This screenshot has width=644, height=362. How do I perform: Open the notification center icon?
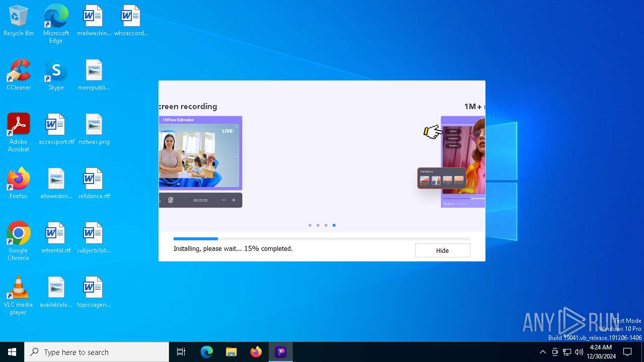(628, 352)
